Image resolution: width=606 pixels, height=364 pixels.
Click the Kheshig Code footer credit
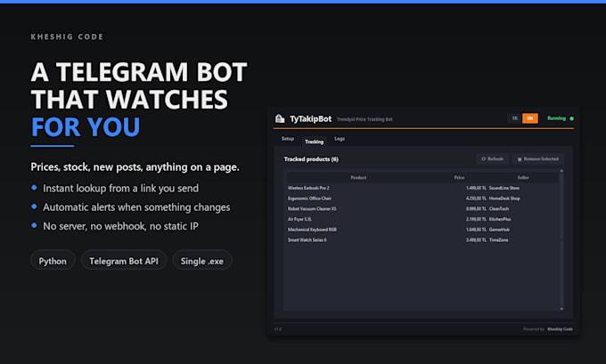(560, 329)
